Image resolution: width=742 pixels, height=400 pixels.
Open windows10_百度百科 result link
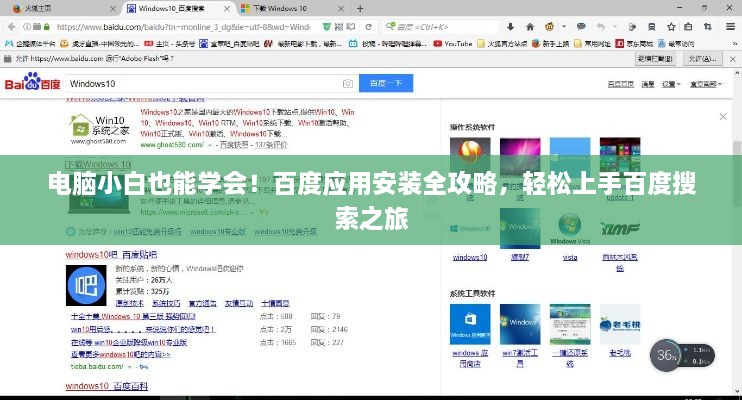click(106, 386)
